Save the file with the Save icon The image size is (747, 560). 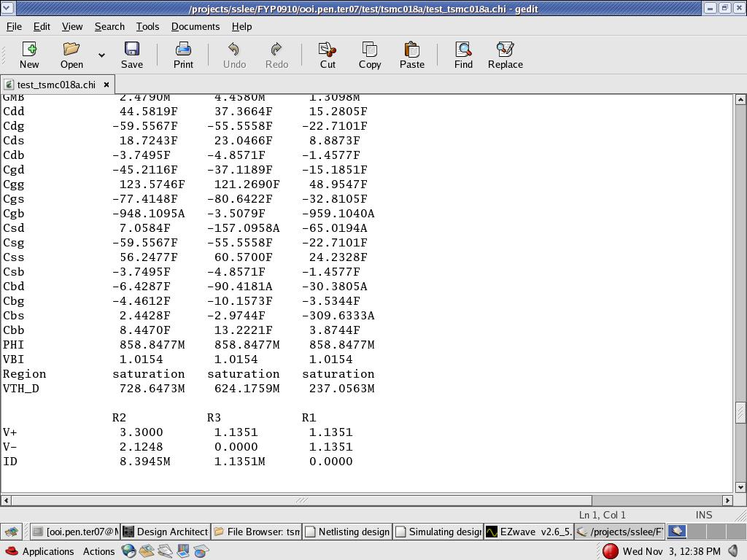point(132,55)
